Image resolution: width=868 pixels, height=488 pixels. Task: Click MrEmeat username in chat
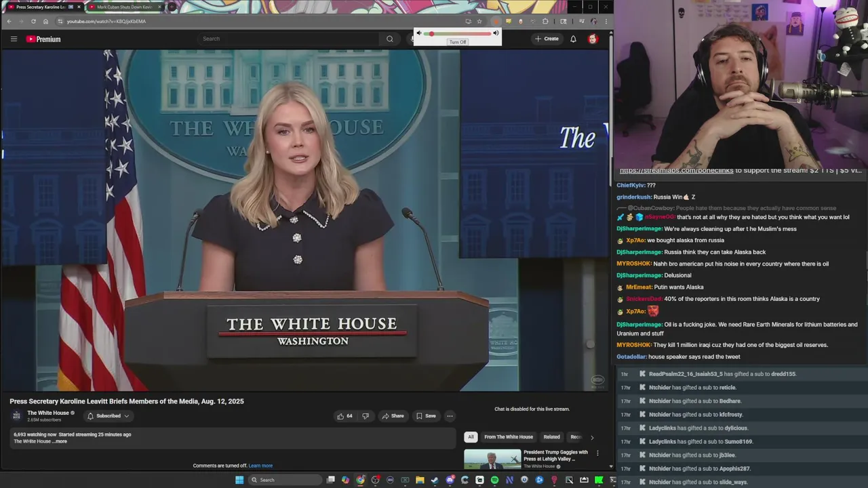click(x=639, y=287)
